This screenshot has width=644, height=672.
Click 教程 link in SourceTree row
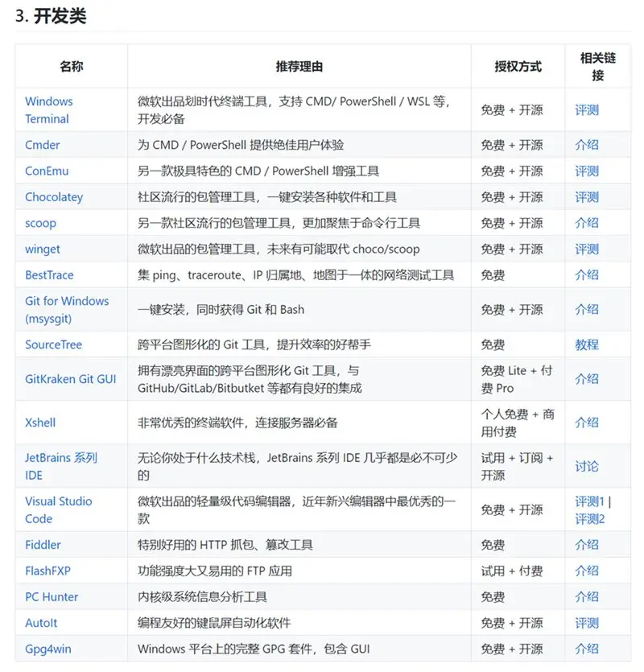point(587,344)
